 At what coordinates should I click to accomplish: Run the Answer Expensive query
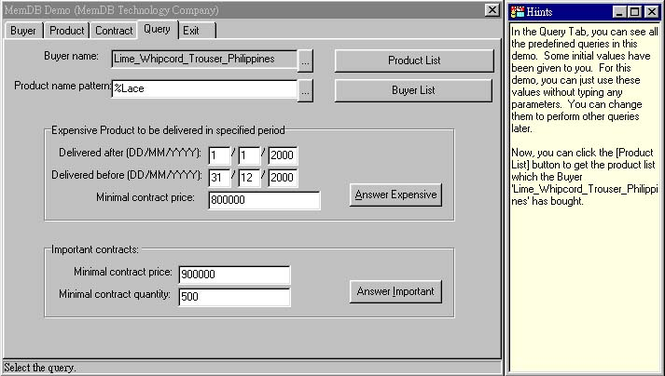396,195
